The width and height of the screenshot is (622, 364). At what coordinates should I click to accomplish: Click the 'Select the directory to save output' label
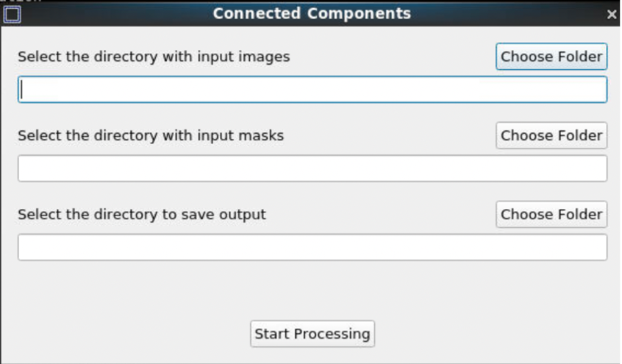click(x=142, y=215)
